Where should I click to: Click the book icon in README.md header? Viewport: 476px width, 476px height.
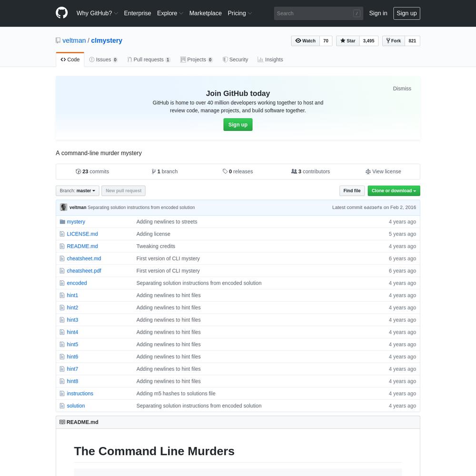pos(62,422)
